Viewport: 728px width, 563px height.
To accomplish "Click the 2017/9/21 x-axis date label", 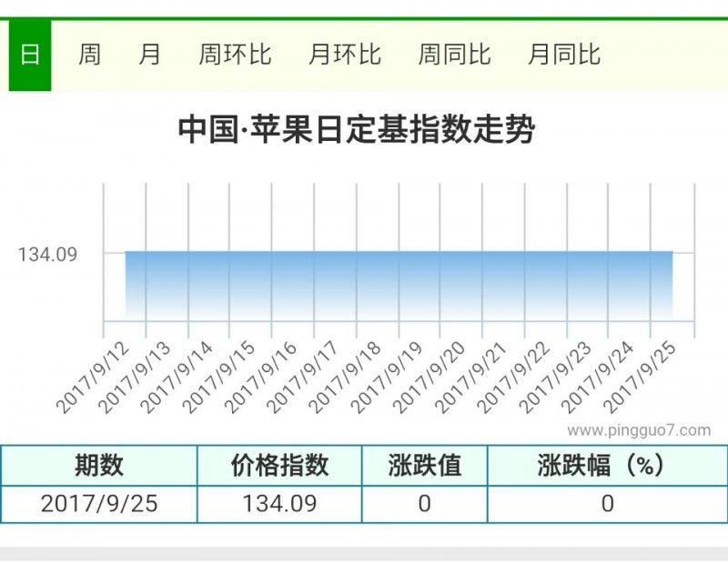I will point(470,377).
